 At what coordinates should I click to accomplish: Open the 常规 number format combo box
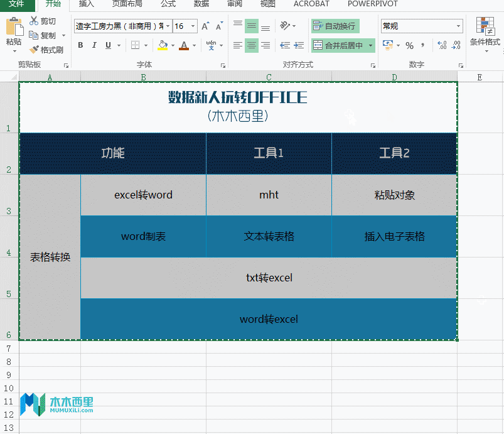coord(422,26)
